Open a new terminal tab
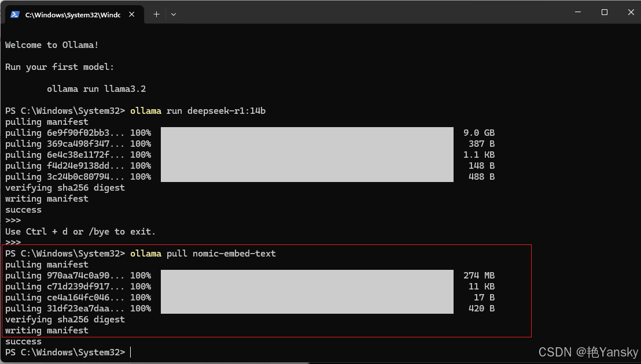Screen dimensions: 641x364 pyautogui.click(x=156, y=14)
